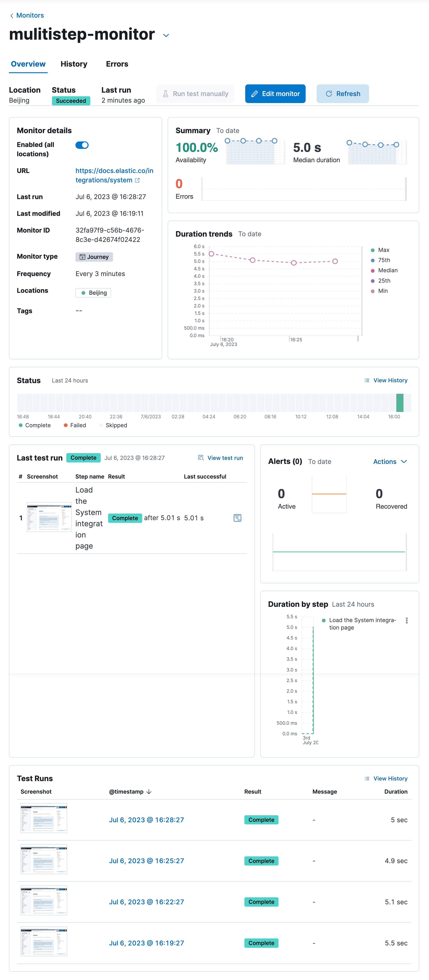The height and width of the screenshot is (980, 429).
Task: Open Duration by step legend options menu
Action: point(407,620)
